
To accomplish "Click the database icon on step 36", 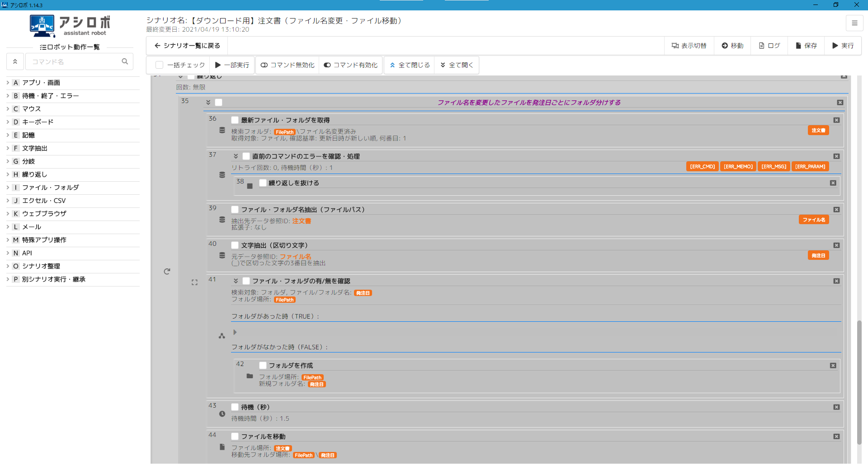I will [222, 130].
